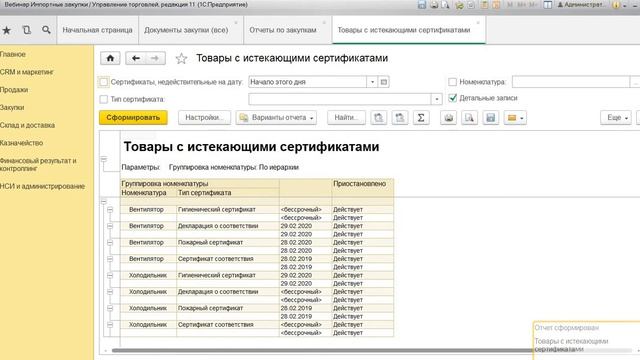The image size is (640, 360).
Task: Open 'Закупки' section in sidebar
Action: pyautogui.click(x=12, y=108)
